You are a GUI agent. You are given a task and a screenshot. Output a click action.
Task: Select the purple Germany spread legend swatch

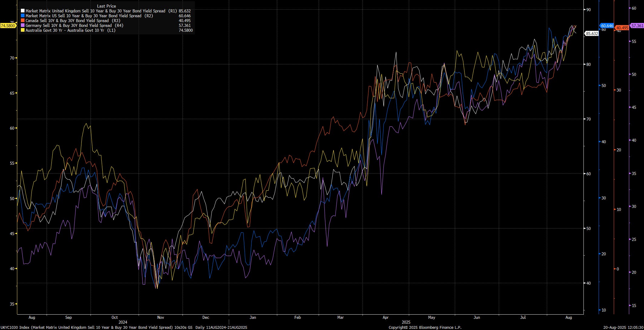coord(23,25)
